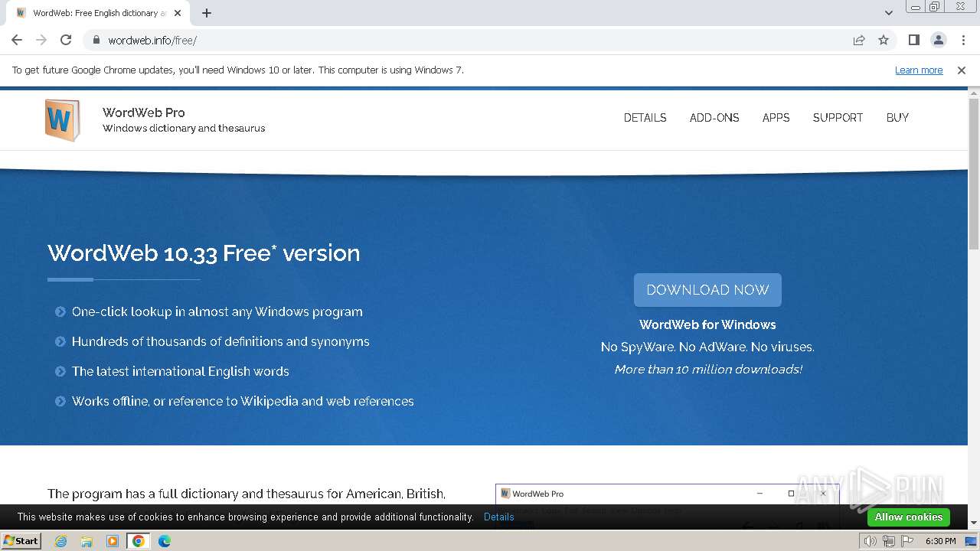Screen dimensions: 980x551
Task: Click the WordWeb book logo
Action: coord(62,120)
